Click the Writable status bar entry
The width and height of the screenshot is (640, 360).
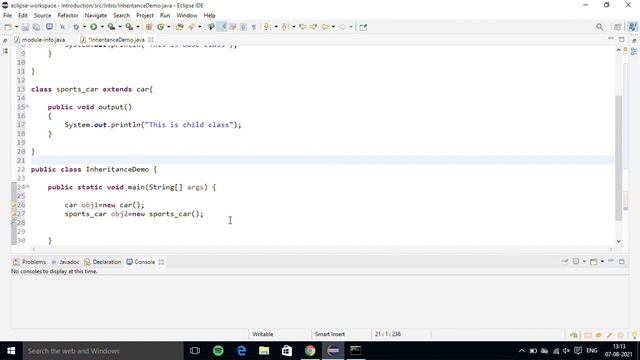click(x=262, y=334)
